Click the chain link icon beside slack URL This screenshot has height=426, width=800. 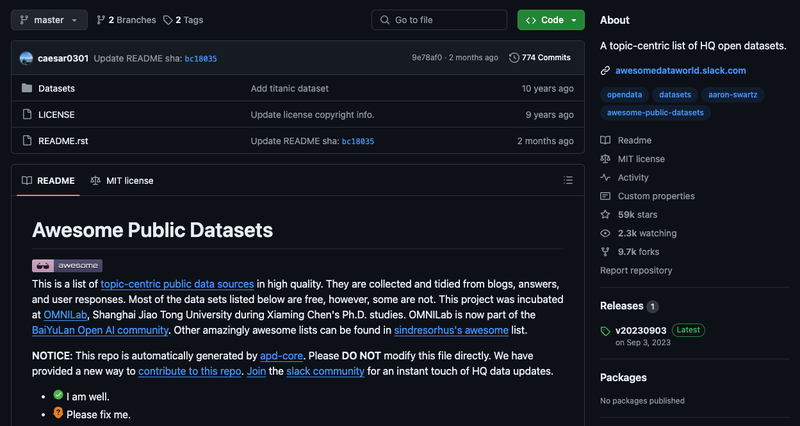pos(605,70)
